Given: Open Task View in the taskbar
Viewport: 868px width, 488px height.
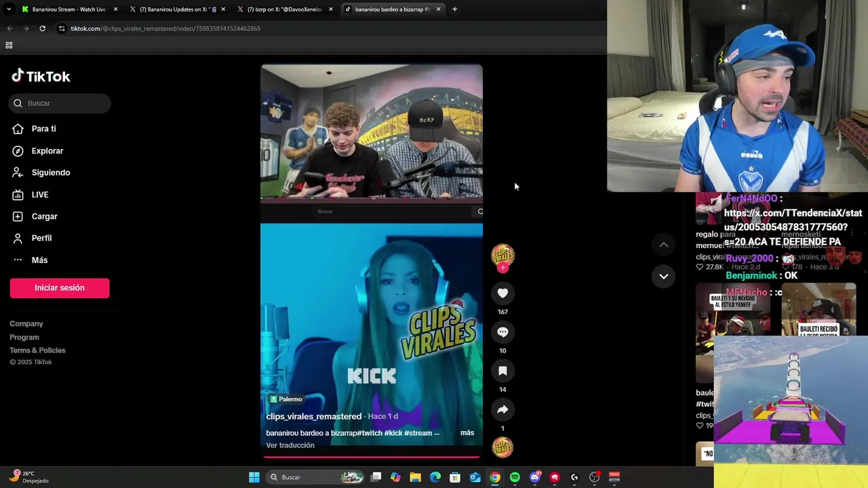Looking at the screenshot, I should pos(376,477).
